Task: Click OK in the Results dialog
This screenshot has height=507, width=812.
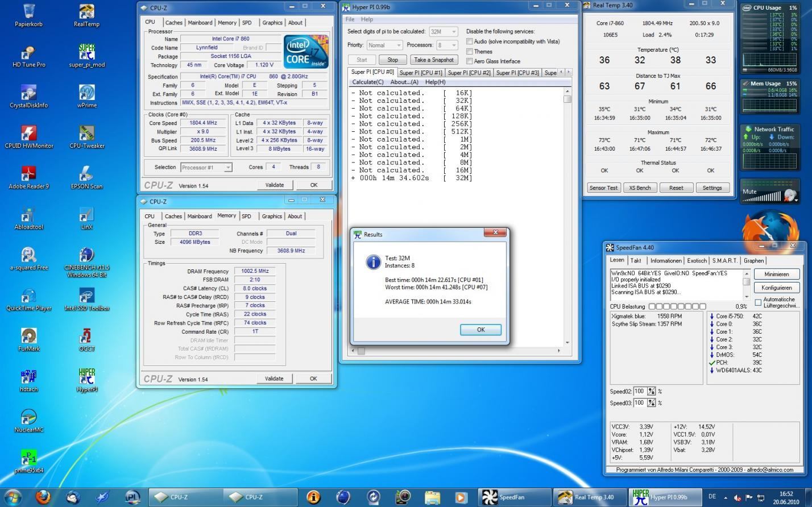Action: pyautogui.click(x=480, y=330)
